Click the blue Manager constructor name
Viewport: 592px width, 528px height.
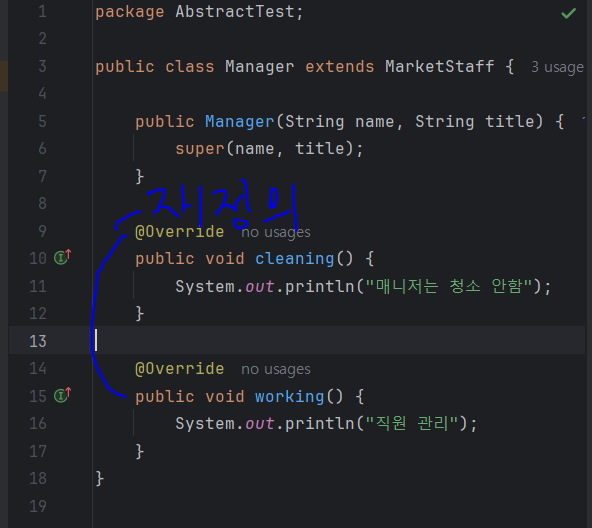point(239,122)
